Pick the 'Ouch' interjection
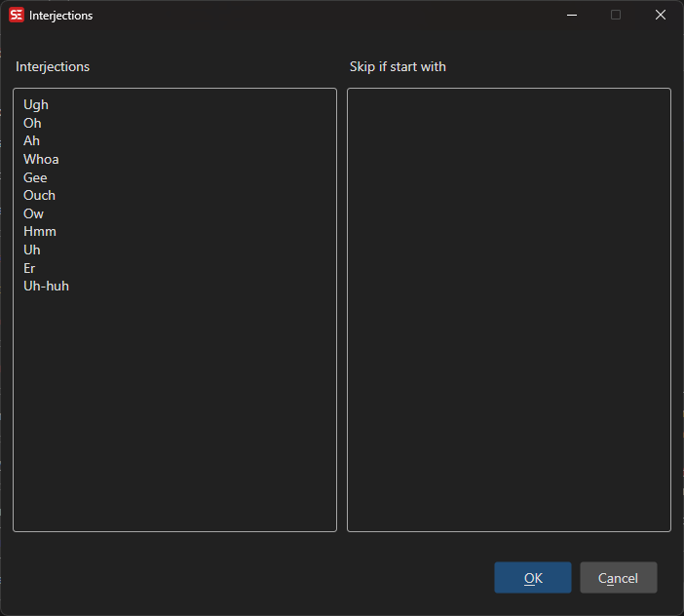 (40, 196)
